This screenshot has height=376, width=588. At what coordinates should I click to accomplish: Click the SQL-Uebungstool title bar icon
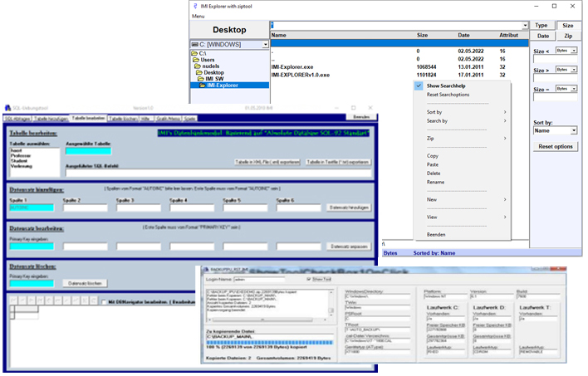(6, 107)
